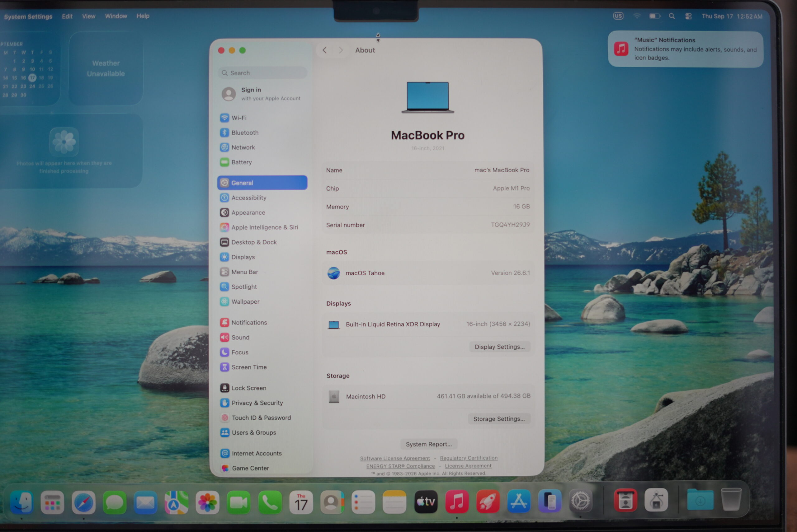Open the Window menu
Image resolution: width=797 pixels, height=532 pixels.
tap(116, 16)
